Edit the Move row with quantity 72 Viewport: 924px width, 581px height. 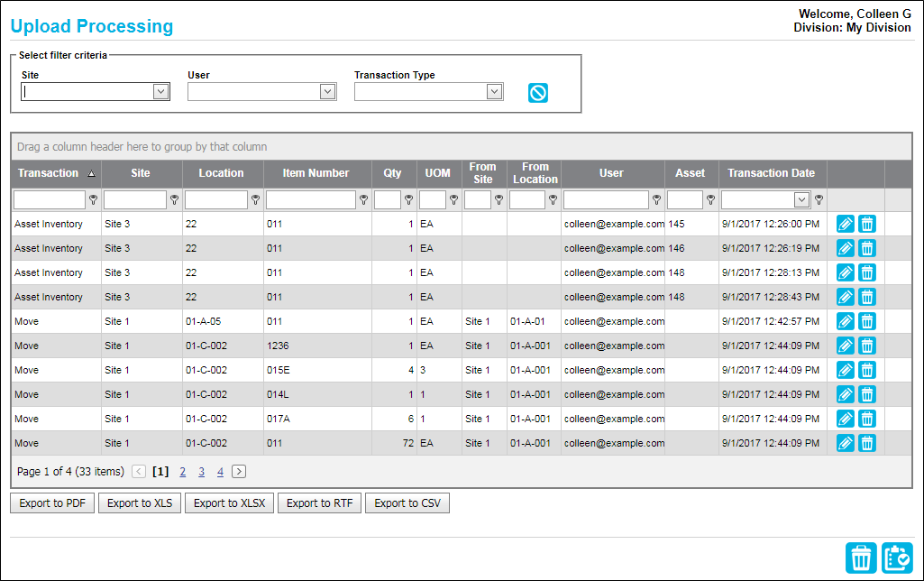[845, 443]
